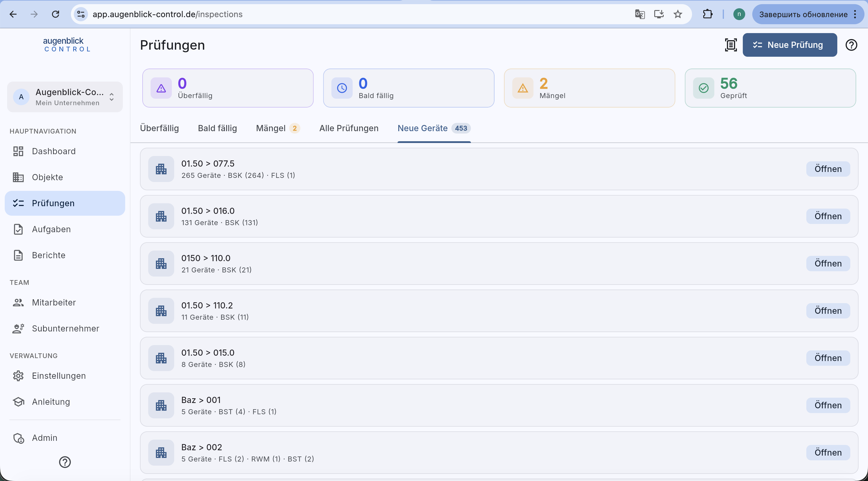The width and height of the screenshot is (868, 481).
Task: Switch to the Bald fällig tab
Action: (x=217, y=128)
